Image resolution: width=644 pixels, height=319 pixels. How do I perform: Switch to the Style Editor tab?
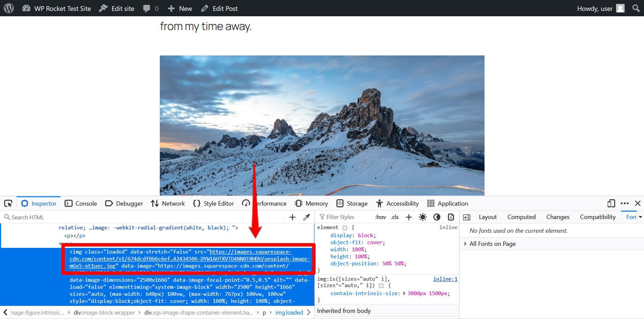point(213,203)
